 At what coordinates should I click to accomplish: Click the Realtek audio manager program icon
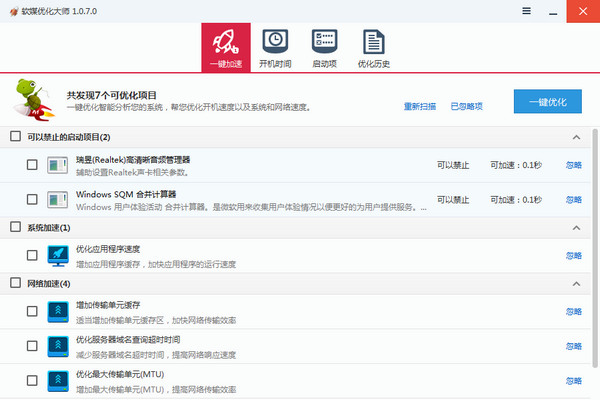click(x=58, y=165)
